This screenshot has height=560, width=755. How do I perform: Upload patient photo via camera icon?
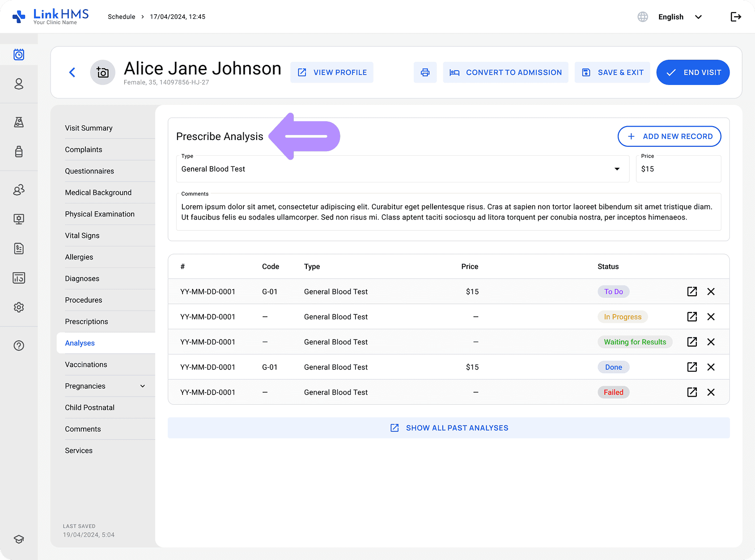[x=103, y=72]
